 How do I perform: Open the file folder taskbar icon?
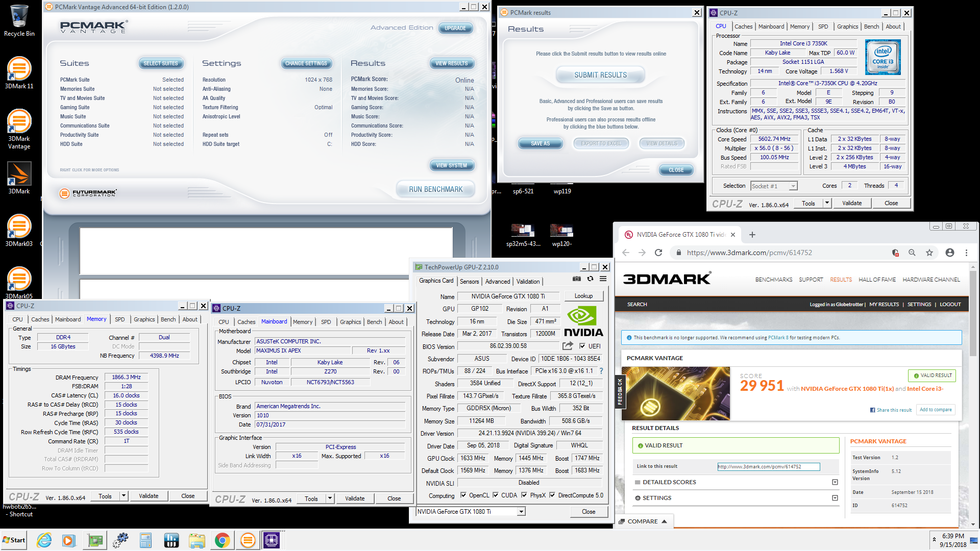click(x=197, y=540)
